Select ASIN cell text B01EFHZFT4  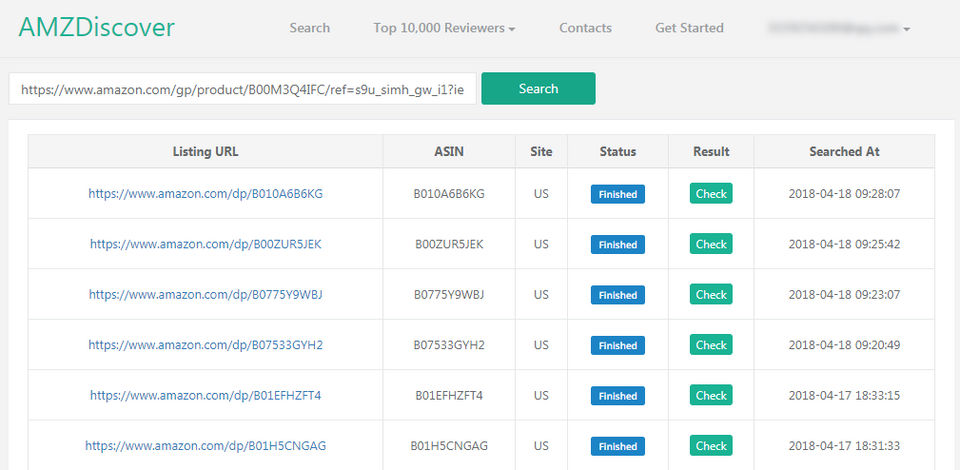(x=449, y=395)
